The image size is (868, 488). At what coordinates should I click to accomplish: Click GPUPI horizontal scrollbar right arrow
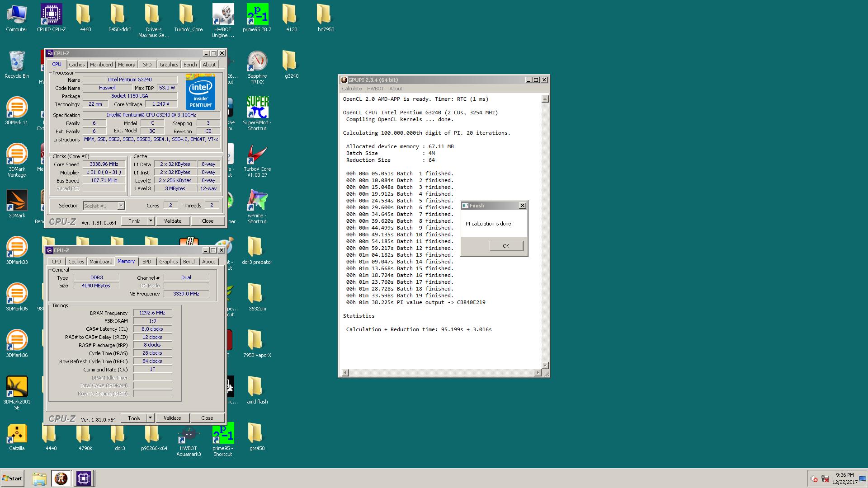tap(538, 373)
